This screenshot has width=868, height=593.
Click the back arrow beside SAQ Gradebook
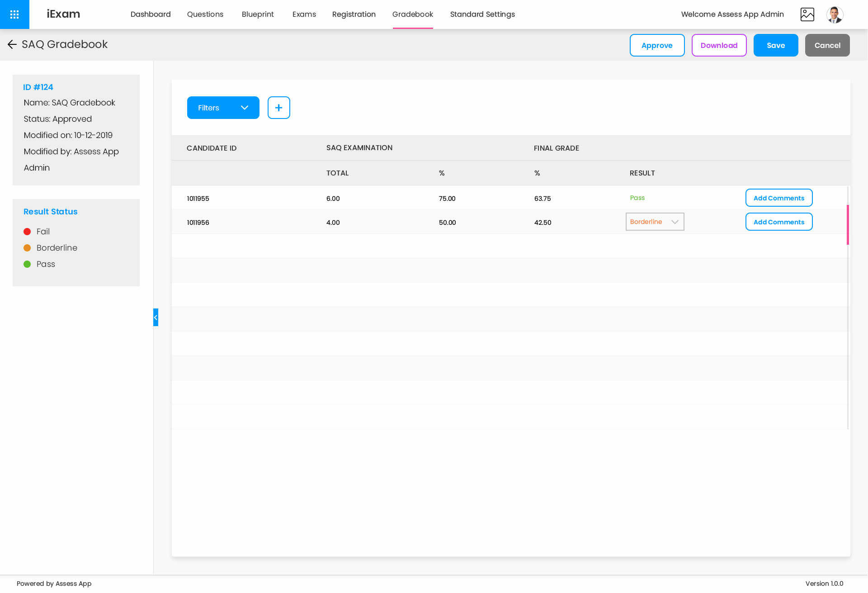click(x=12, y=44)
